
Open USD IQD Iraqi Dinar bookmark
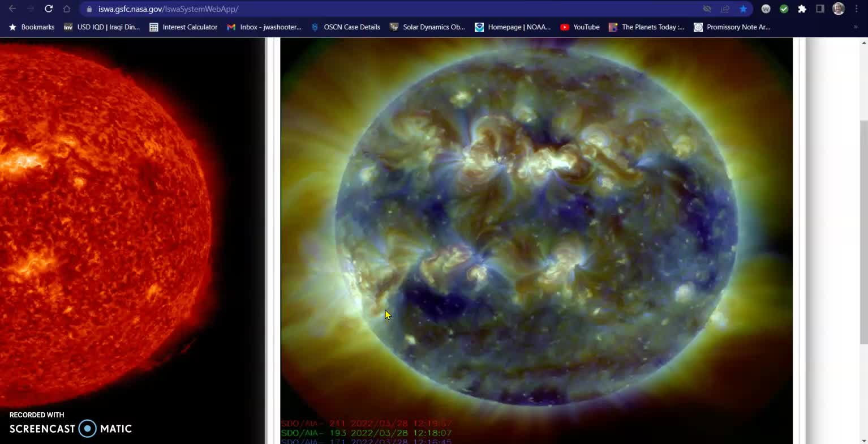pyautogui.click(x=102, y=27)
